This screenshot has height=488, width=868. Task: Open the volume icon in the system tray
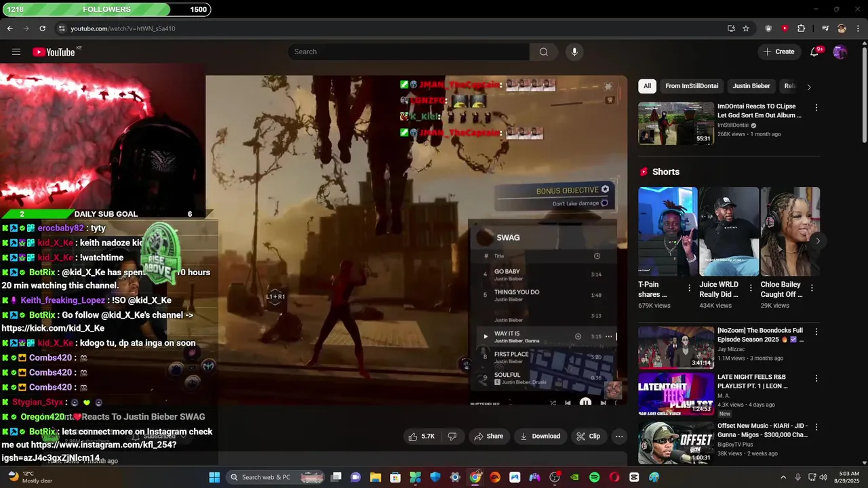pyautogui.click(x=823, y=477)
